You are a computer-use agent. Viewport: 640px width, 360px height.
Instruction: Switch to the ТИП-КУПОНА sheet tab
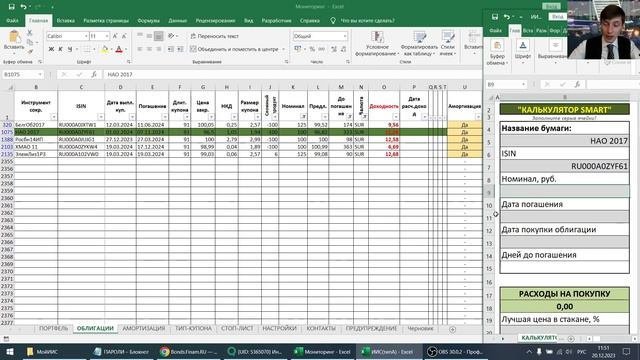coord(193,329)
